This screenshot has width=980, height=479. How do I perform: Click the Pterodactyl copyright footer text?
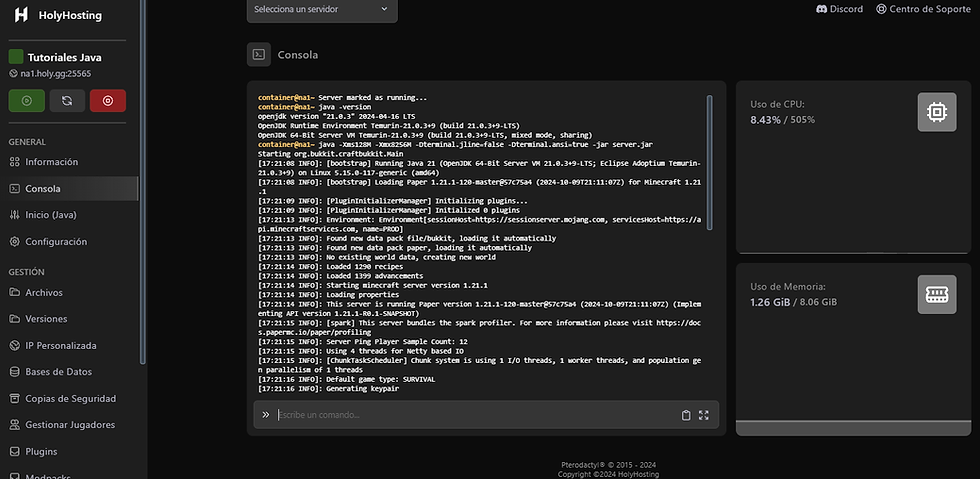point(608,465)
